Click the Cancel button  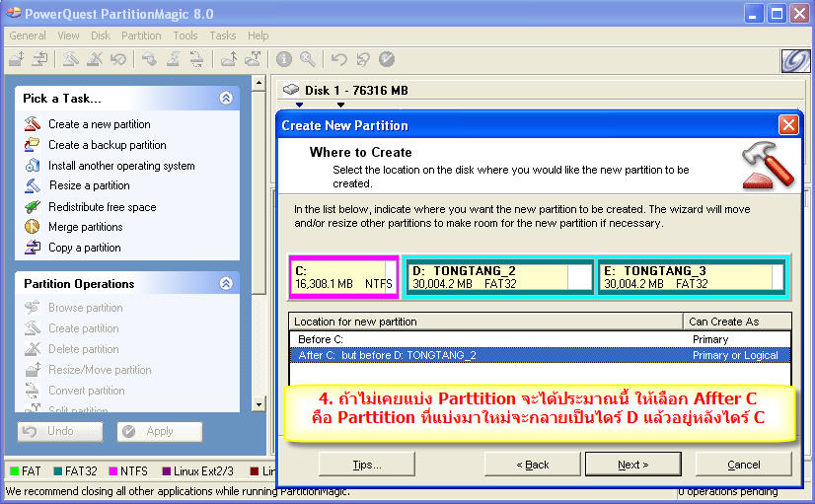point(744,464)
